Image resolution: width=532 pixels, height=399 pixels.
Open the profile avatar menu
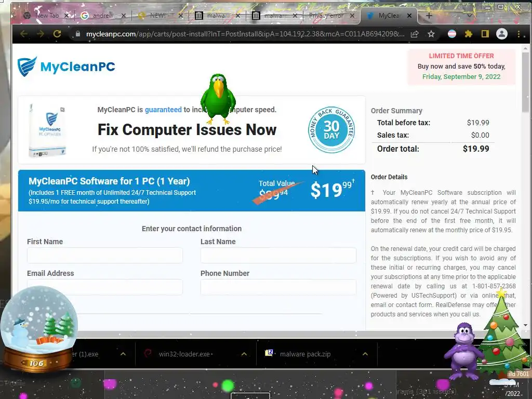point(502,34)
